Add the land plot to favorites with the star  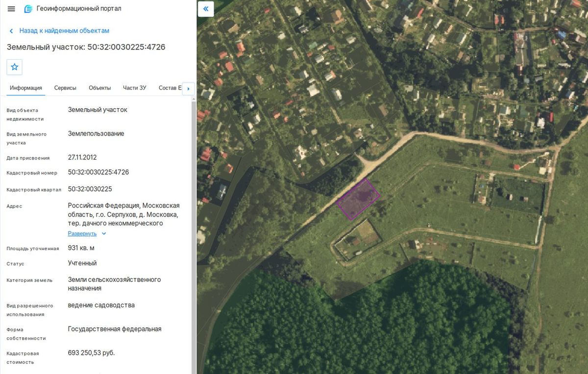15,67
